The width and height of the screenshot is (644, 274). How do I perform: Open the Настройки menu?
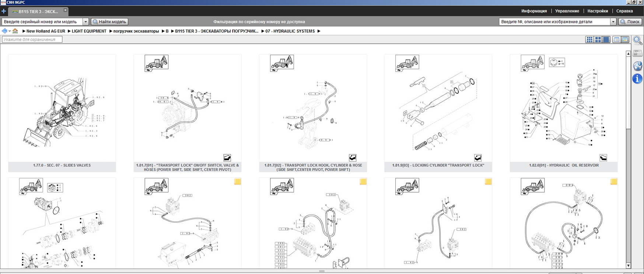598,11
